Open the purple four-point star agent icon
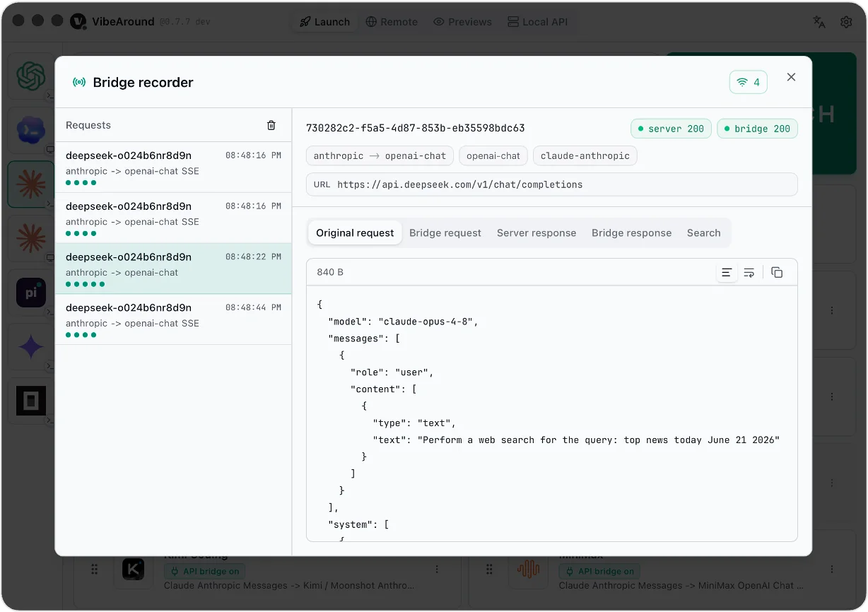Image resolution: width=868 pixels, height=612 pixels. [31, 347]
